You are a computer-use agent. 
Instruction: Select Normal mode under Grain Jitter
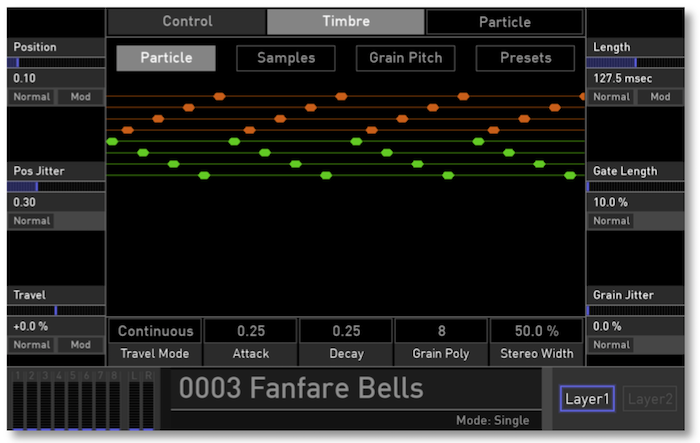point(612,345)
